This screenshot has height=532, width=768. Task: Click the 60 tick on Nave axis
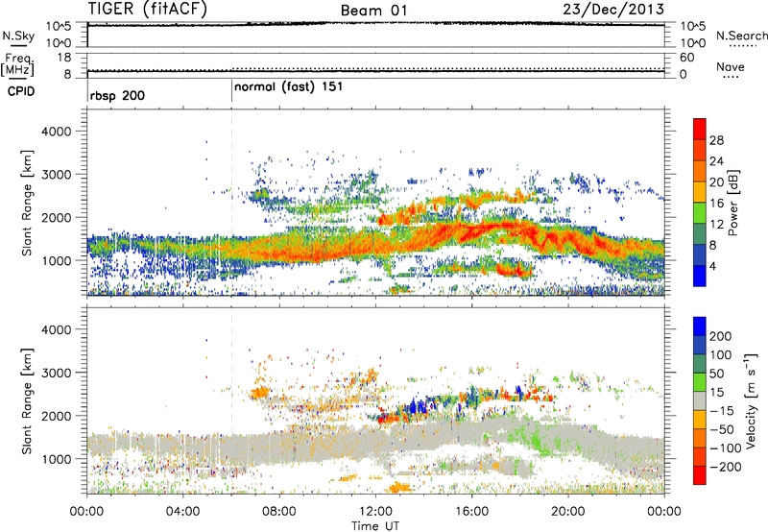686,58
